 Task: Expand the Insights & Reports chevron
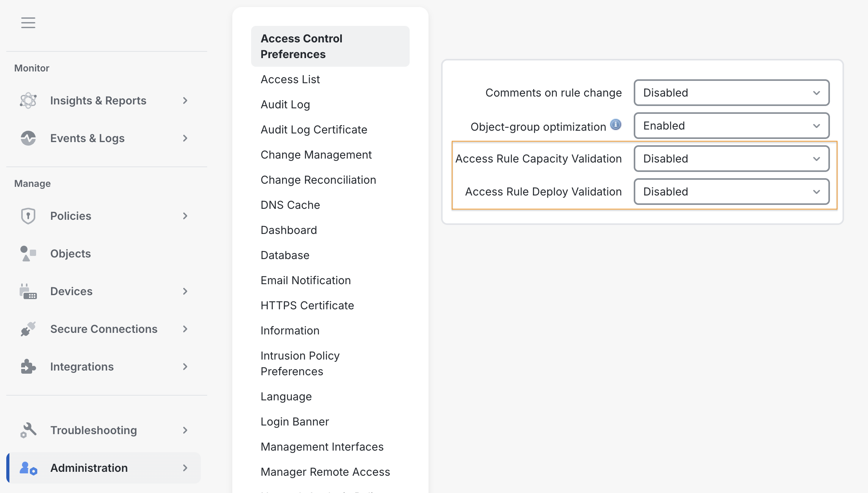pos(185,100)
